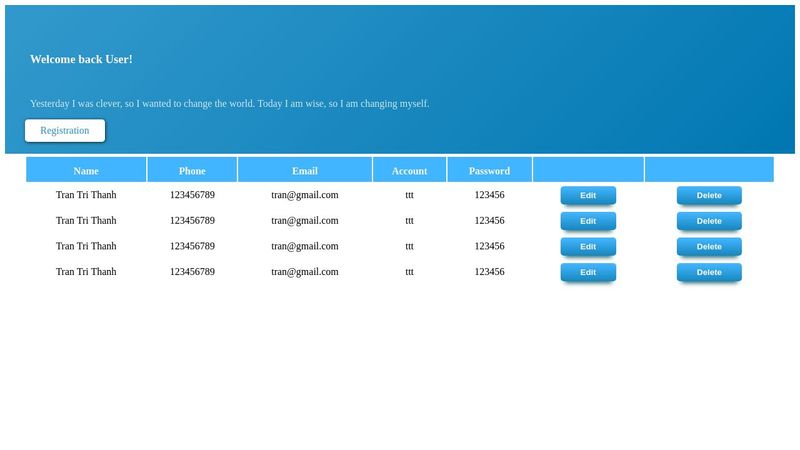Viewport: 800px width, 450px height.
Task: Select the Email column header
Action: (305, 170)
